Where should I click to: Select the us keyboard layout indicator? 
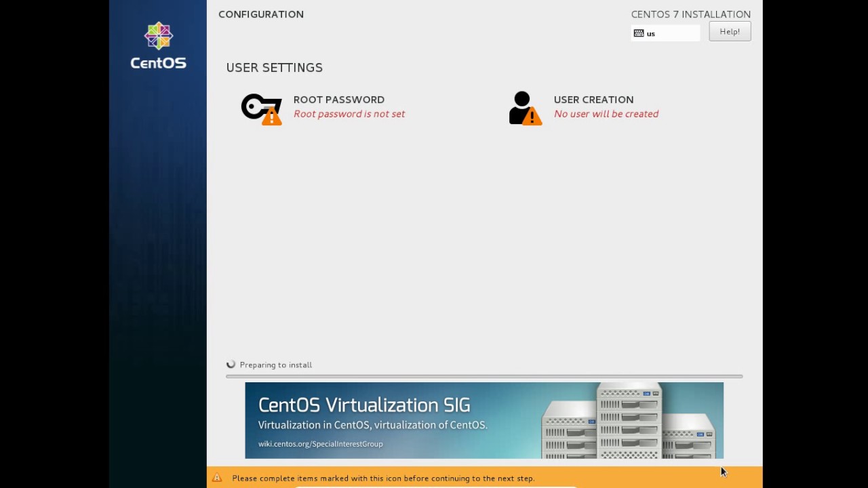click(x=665, y=33)
